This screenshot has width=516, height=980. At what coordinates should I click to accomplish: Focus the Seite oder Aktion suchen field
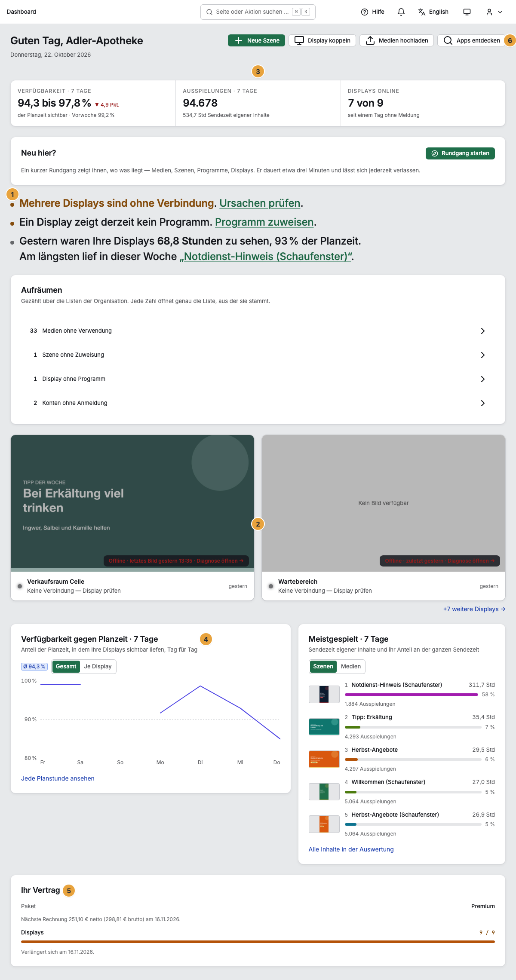click(x=258, y=12)
